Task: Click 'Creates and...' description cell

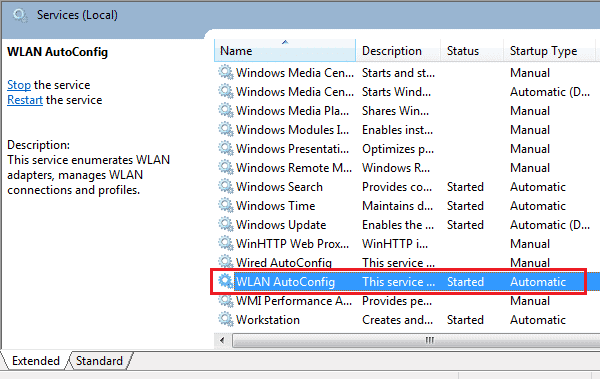Action: pyautogui.click(x=398, y=319)
